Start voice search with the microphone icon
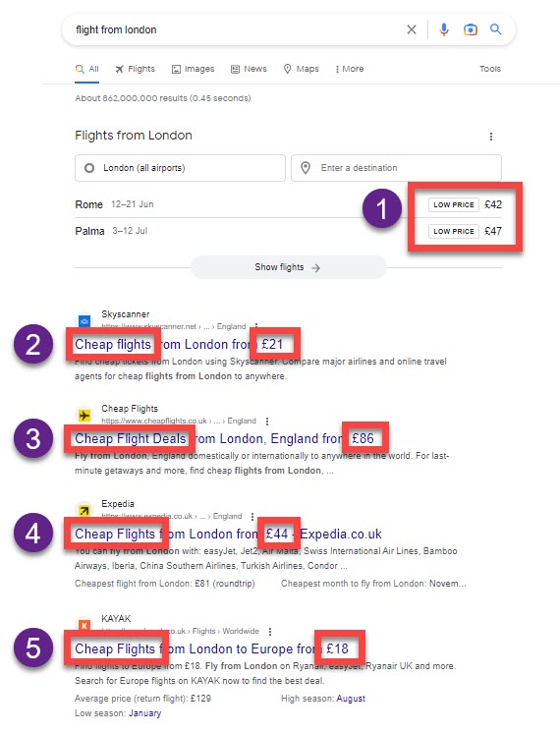The image size is (560, 733). 444,29
